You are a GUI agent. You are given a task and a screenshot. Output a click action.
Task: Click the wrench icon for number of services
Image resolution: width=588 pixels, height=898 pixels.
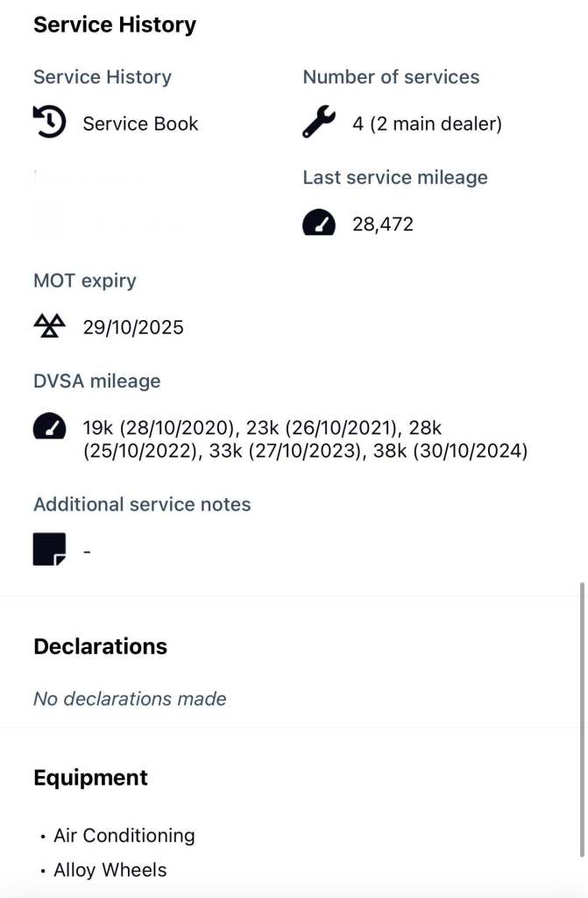(319, 123)
